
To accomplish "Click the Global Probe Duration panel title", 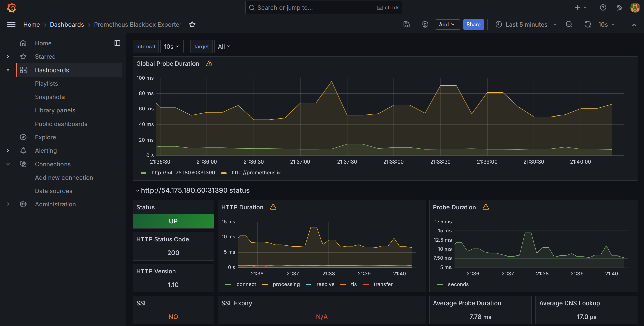I will click(x=168, y=64).
